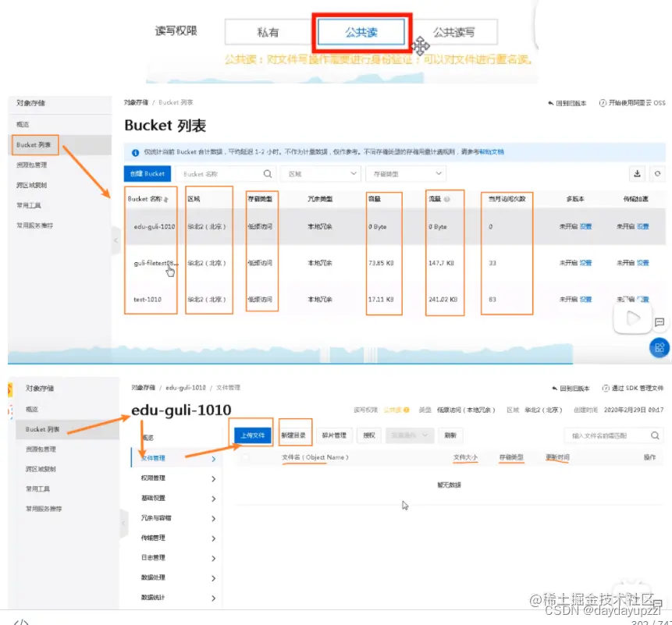672x625 pixels.
Task: Click the refresh icon above the bucket table
Action: coord(657,173)
